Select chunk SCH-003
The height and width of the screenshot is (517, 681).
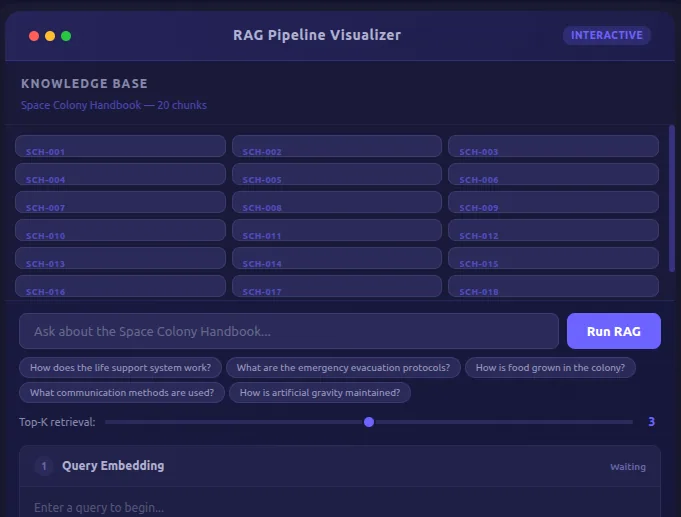pos(553,146)
